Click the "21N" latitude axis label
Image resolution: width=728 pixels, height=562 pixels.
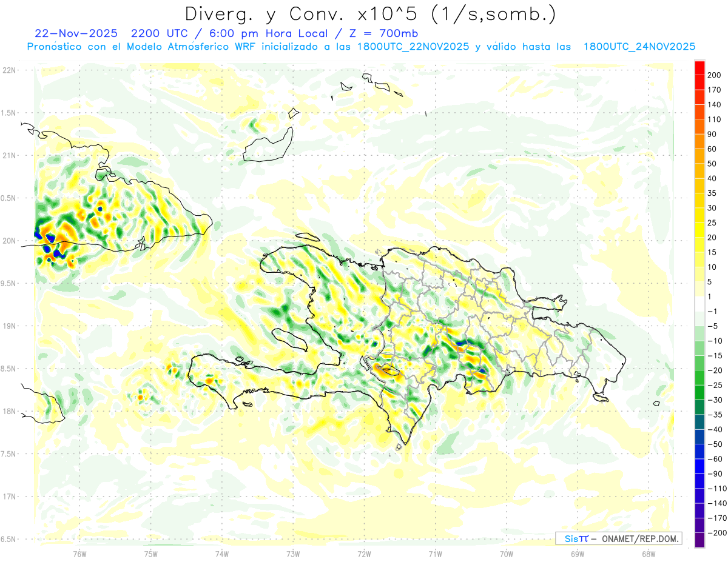[9, 155]
